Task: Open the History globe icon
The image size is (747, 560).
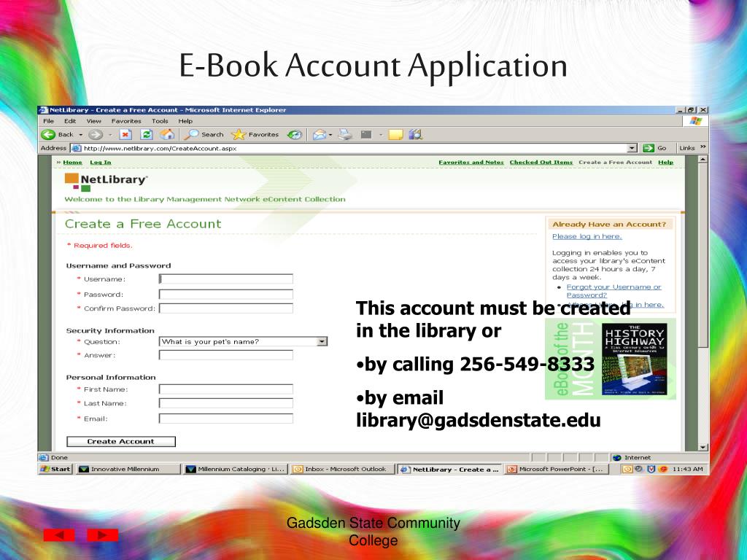Action: point(295,135)
